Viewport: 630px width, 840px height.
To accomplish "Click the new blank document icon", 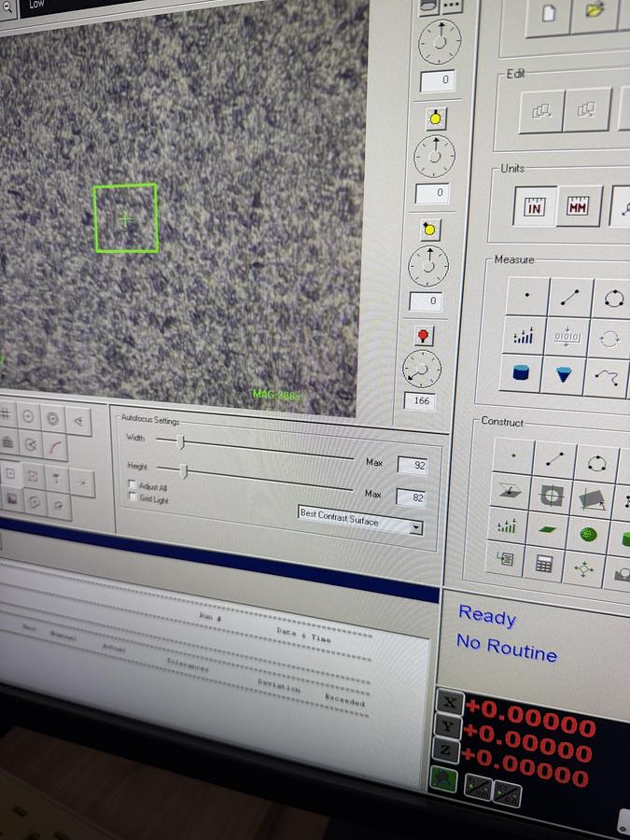I will (x=549, y=13).
